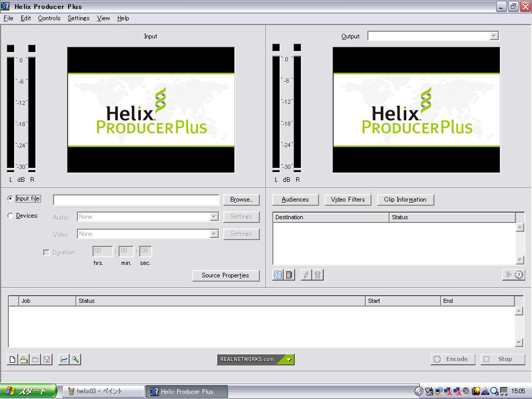This screenshot has height=399, width=532.
Task: Click job list scroll up arrow
Action: (519, 311)
